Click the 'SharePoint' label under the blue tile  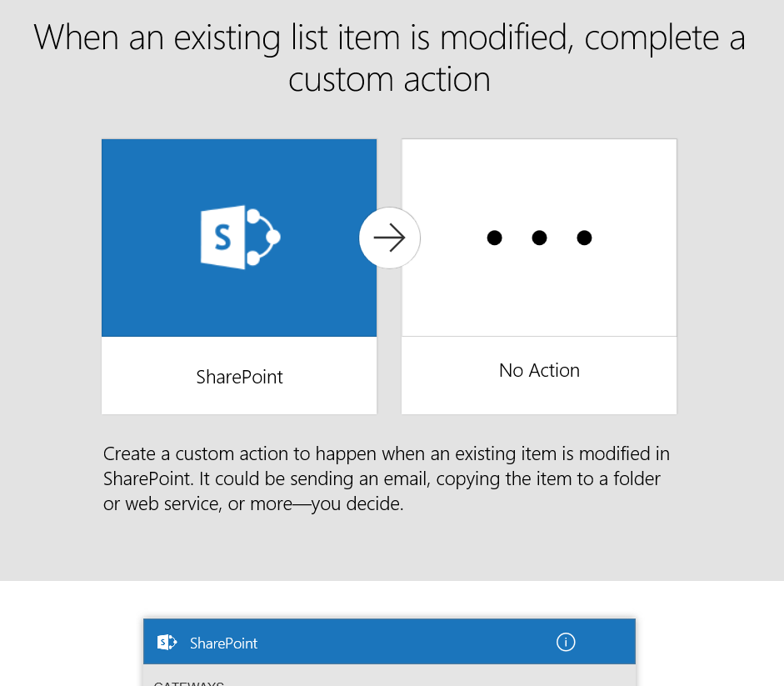click(239, 377)
